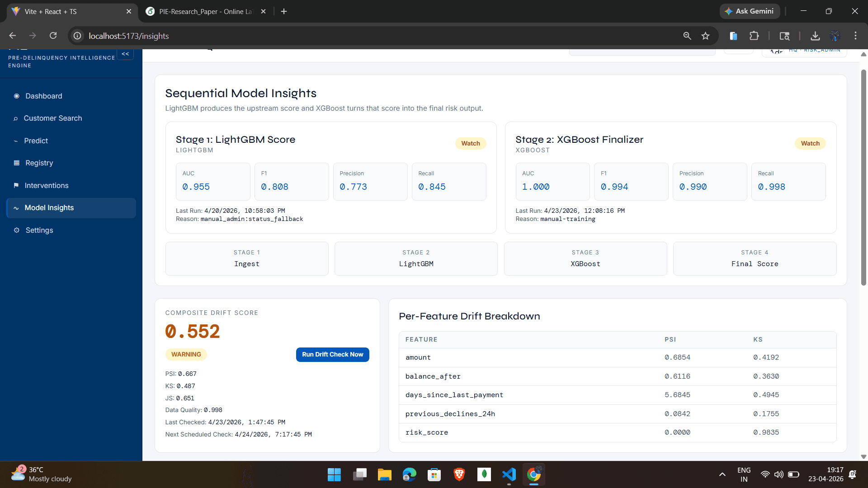Collapse the sidebar with the << button

125,54
